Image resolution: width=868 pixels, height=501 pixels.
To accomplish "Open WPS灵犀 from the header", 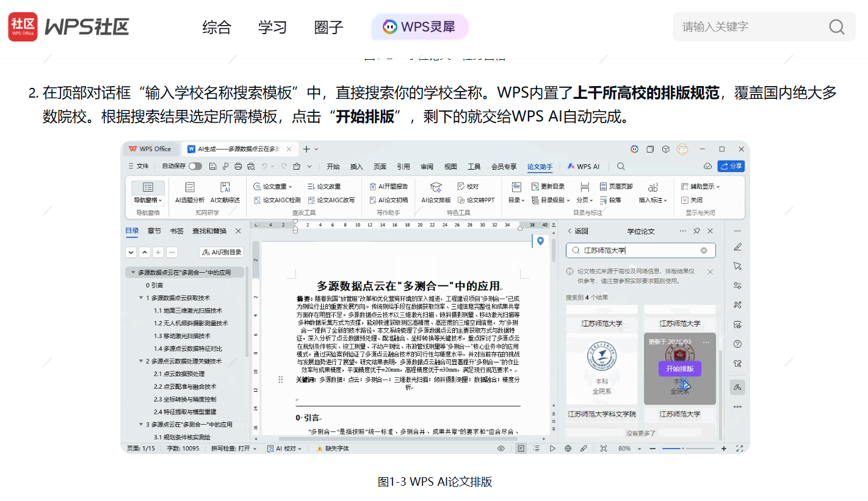I will pos(419,27).
